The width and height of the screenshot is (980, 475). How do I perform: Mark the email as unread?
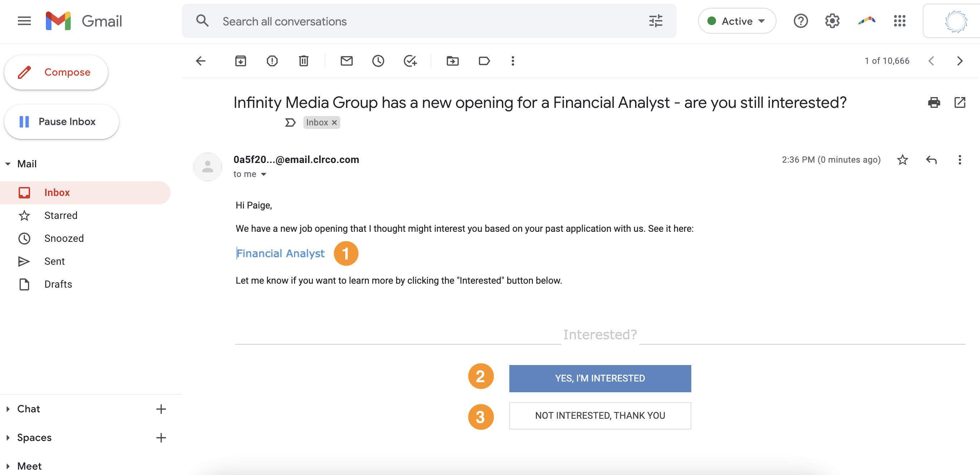point(346,61)
